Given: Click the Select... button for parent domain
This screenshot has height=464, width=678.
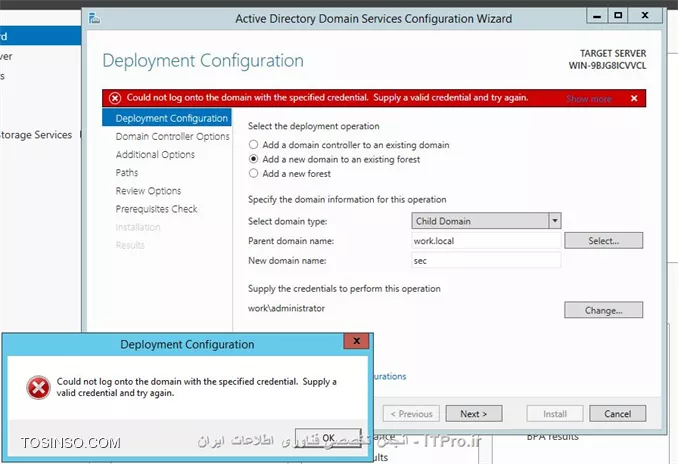Looking at the screenshot, I should [603, 241].
